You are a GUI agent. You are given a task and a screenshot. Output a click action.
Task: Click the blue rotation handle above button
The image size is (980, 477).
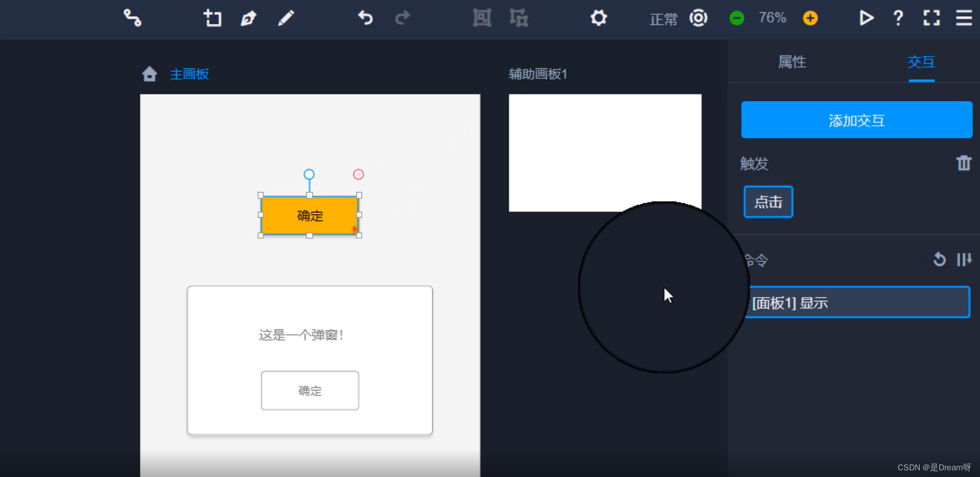pos(309,175)
